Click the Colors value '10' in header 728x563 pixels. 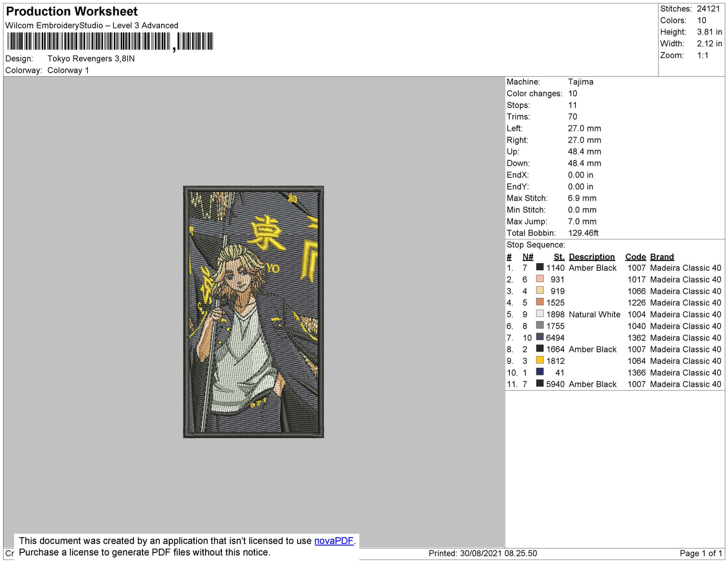click(x=702, y=21)
